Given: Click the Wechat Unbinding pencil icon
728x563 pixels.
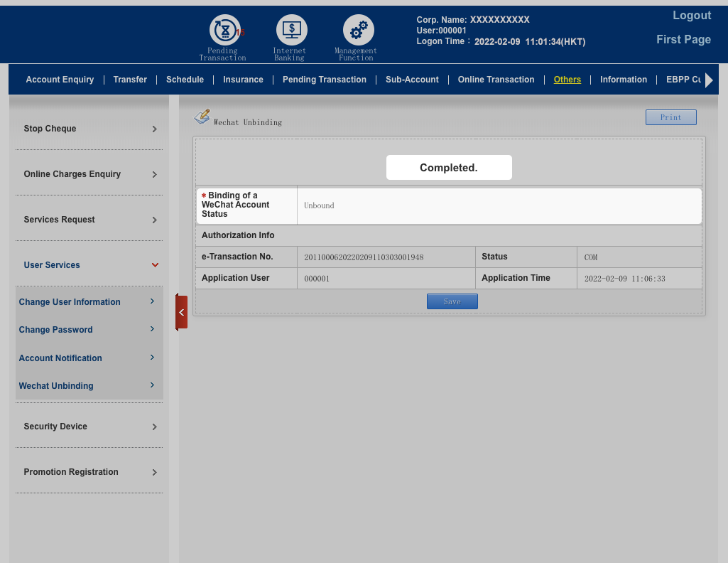Looking at the screenshot, I should [202, 117].
